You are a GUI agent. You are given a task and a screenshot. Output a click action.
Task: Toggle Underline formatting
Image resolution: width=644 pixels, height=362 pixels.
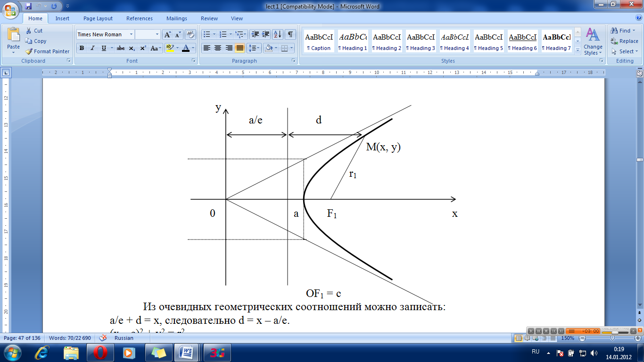[103, 48]
